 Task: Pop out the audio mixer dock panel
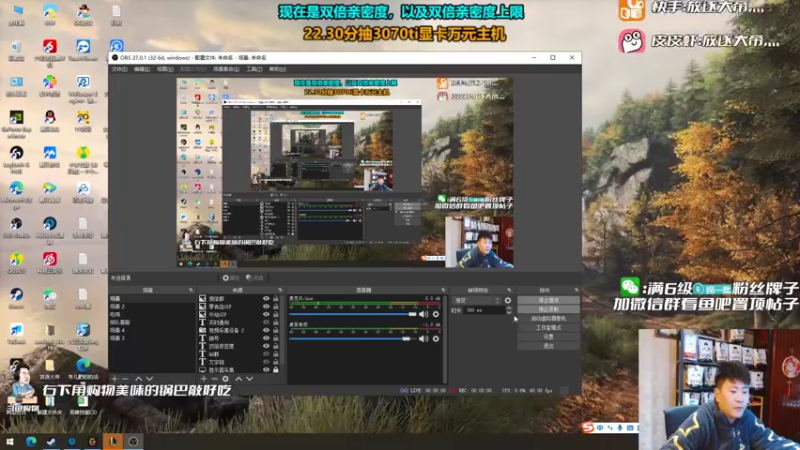443,290
